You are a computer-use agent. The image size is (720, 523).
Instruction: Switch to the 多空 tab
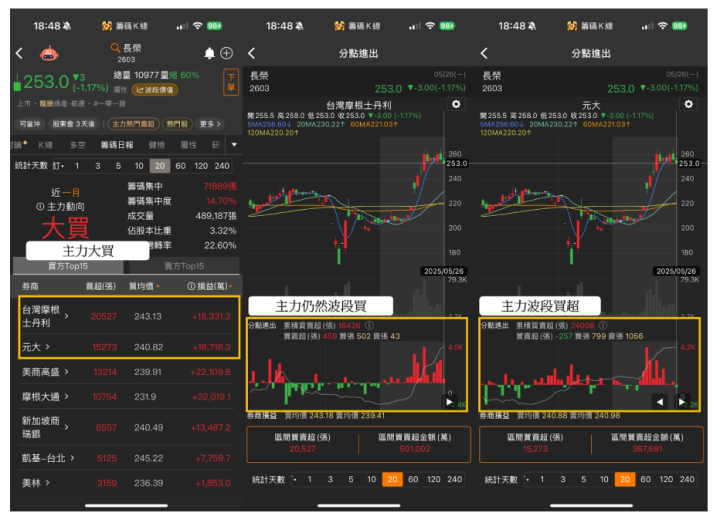click(78, 145)
